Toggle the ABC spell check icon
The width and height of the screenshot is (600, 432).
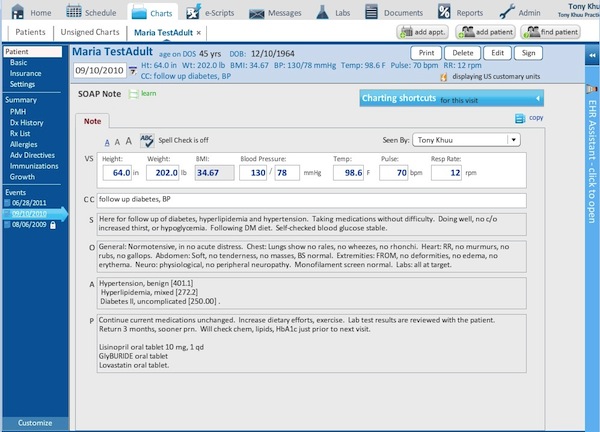[x=147, y=140]
